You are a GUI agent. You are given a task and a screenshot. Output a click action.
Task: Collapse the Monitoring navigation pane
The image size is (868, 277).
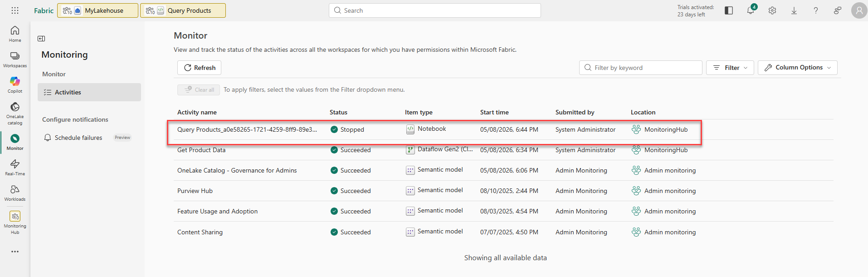click(41, 39)
